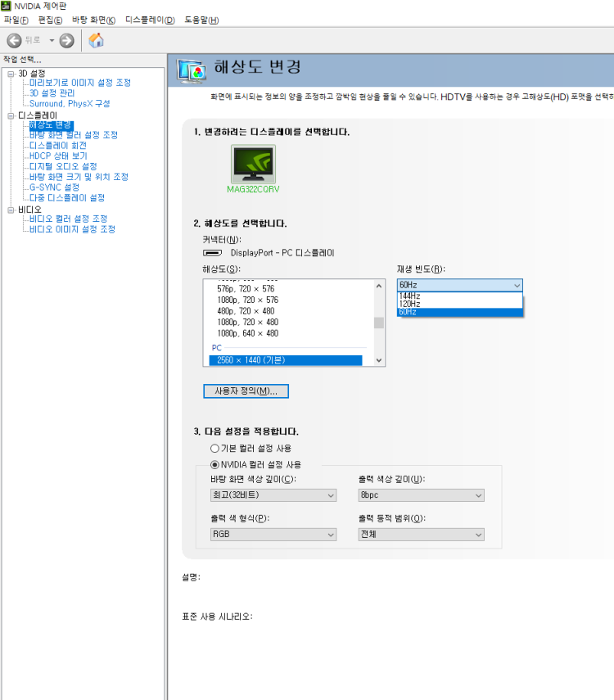The height and width of the screenshot is (700, 614).
Task: Open HDCP 상태 보기 in tree
Action: coord(58,156)
